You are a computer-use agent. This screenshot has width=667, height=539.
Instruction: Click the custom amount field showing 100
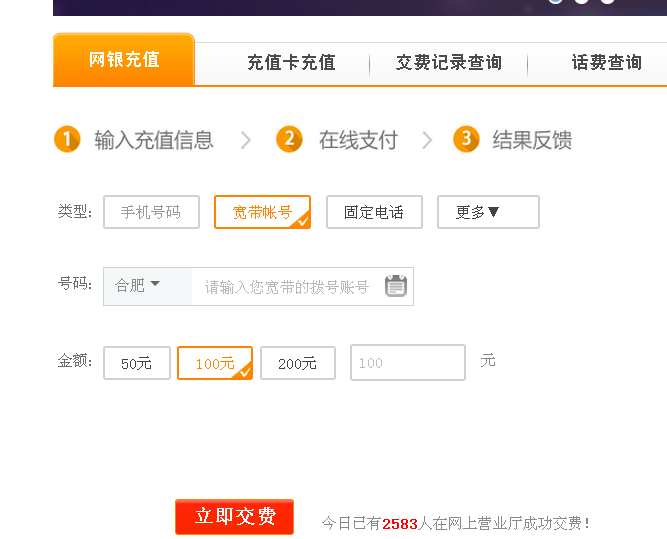[408, 362]
